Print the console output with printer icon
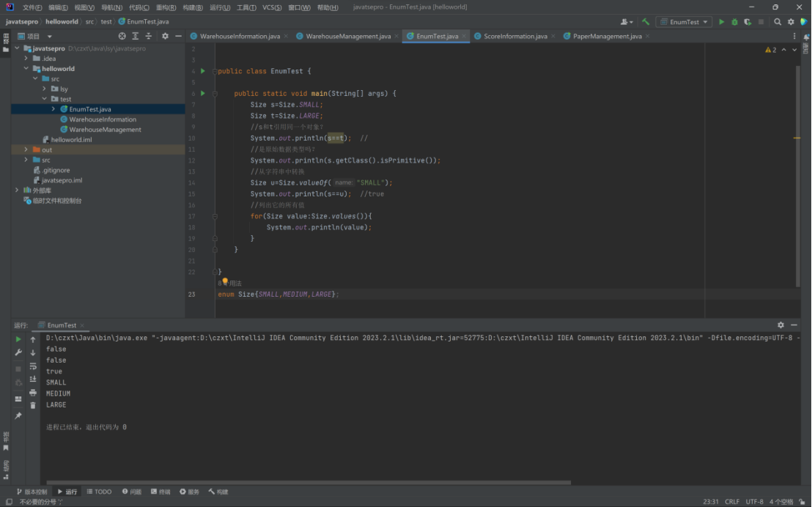 pos(33,393)
